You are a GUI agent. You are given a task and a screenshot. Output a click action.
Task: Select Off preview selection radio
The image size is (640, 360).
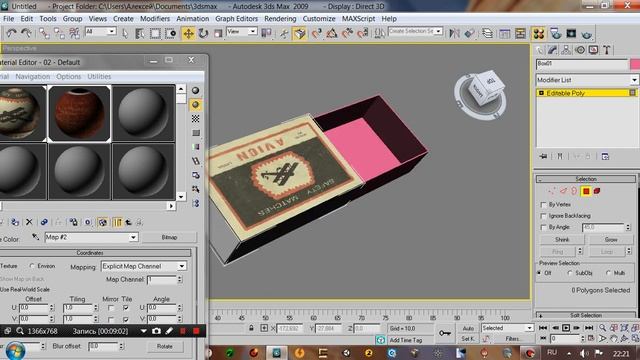[x=540, y=273]
